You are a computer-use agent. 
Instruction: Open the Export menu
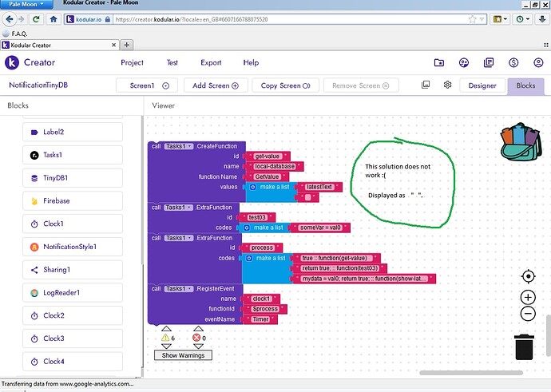point(211,62)
